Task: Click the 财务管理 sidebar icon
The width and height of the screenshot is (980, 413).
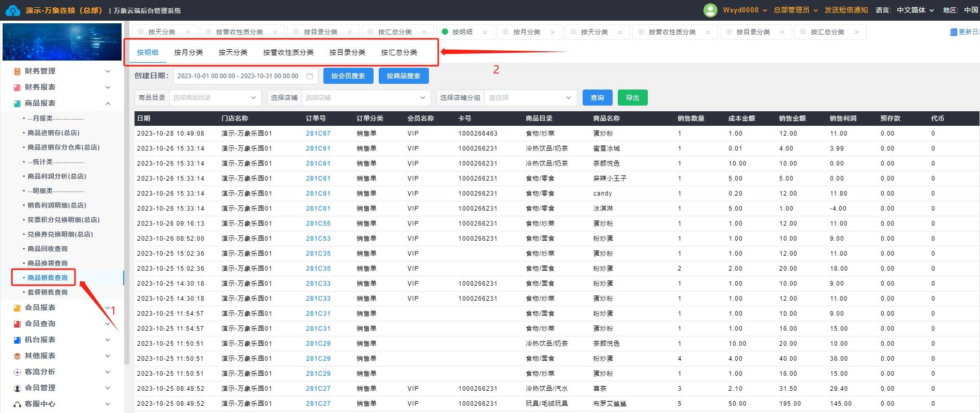Action: (17, 71)
